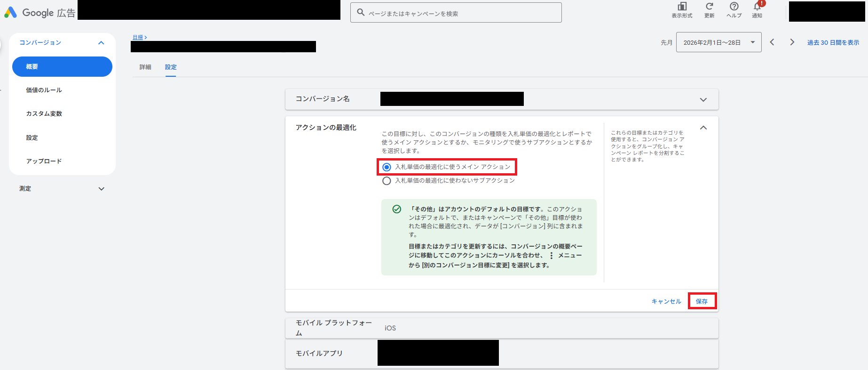Click the キャンセル cancel button
The height and width of the screenshot is (370, 868).
click(x=666, y=301)
